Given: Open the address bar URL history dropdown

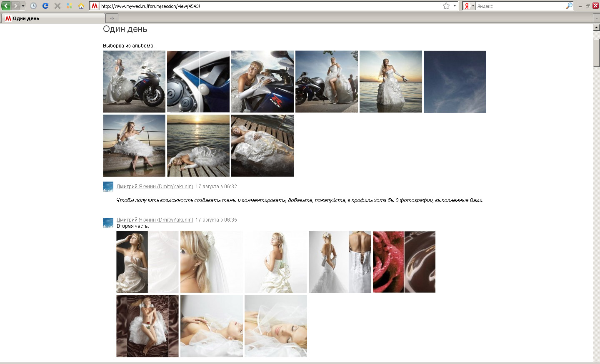Looking at the screenshot, I should point(455,6).
